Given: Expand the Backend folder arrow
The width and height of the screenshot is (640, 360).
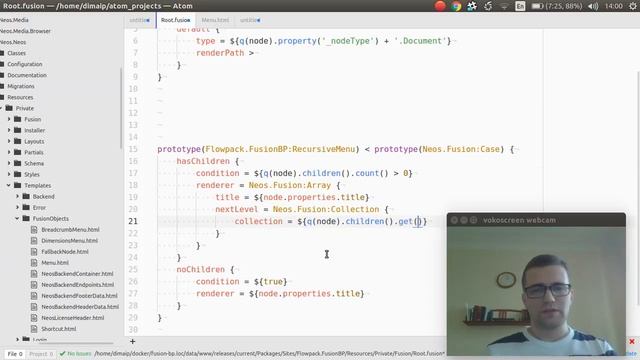Looking at the screenshot, I should pos(18,196).
